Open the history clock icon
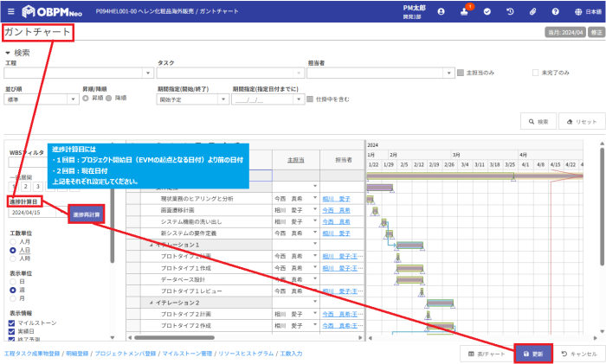Viewport: 606px width, 364px height. tap(511, 12)
